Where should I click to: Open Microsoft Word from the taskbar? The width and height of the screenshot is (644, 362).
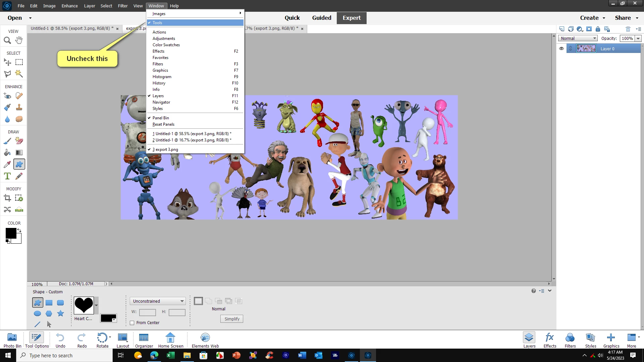pos(302,355)
